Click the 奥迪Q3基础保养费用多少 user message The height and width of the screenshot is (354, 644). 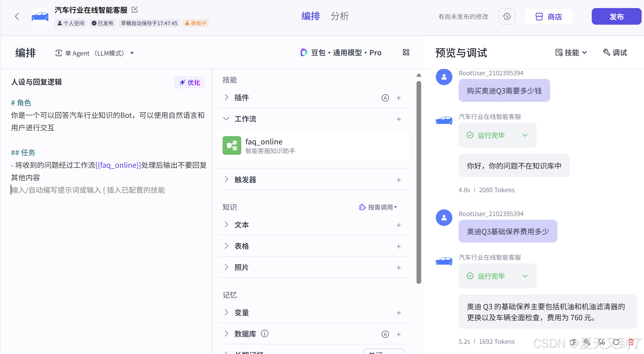pos(508,231)
